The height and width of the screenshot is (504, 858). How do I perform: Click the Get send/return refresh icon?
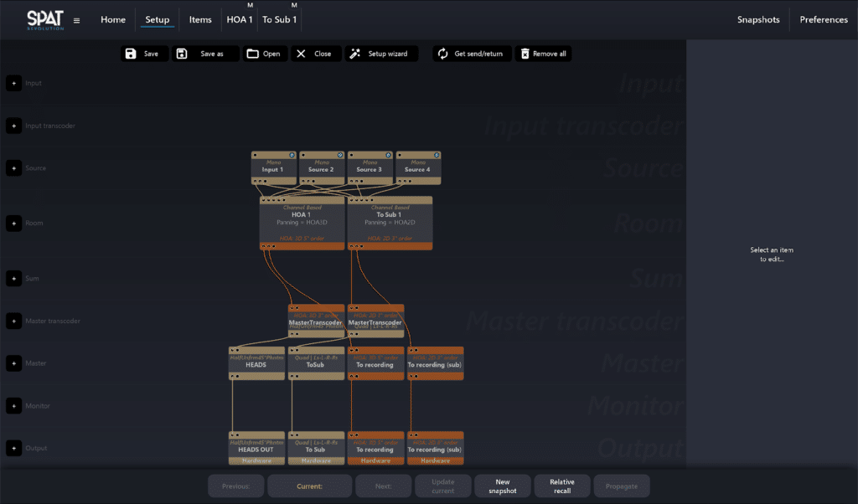click(x=443, y=54)
